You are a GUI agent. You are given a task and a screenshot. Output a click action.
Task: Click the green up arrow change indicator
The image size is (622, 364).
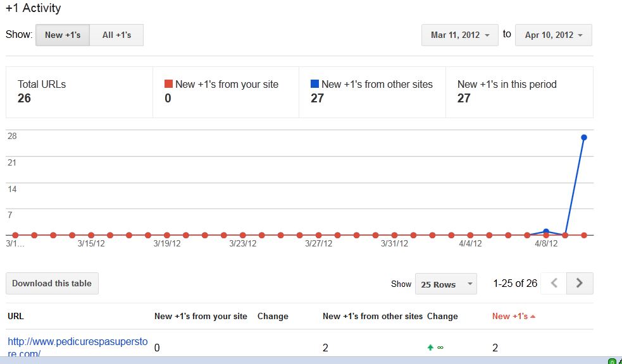tap(430, 348)
